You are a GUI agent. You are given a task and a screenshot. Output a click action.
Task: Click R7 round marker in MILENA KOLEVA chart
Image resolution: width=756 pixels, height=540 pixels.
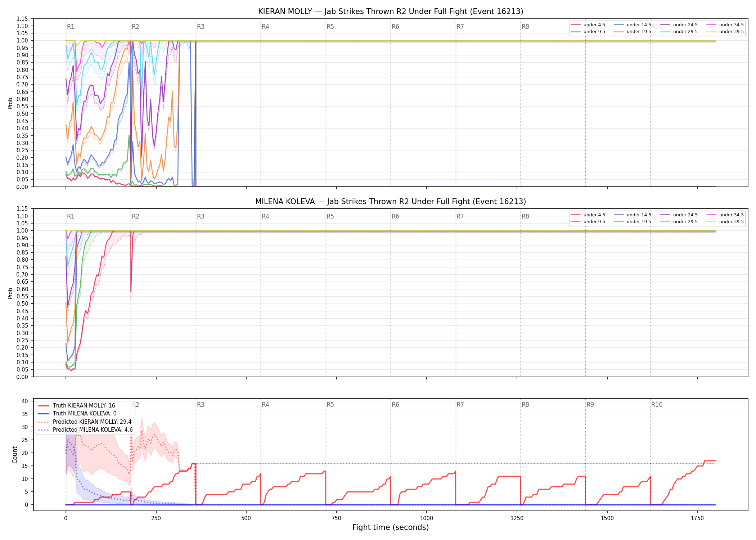click(460, 216)
